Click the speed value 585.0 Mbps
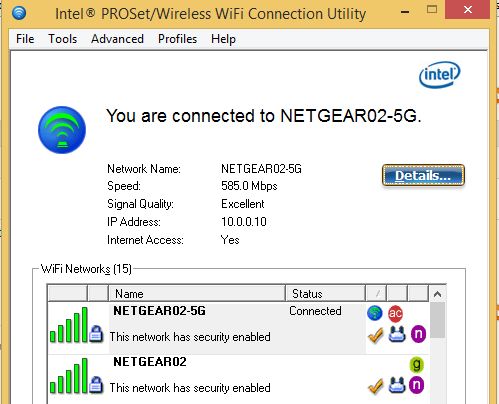 click(249, 186)
